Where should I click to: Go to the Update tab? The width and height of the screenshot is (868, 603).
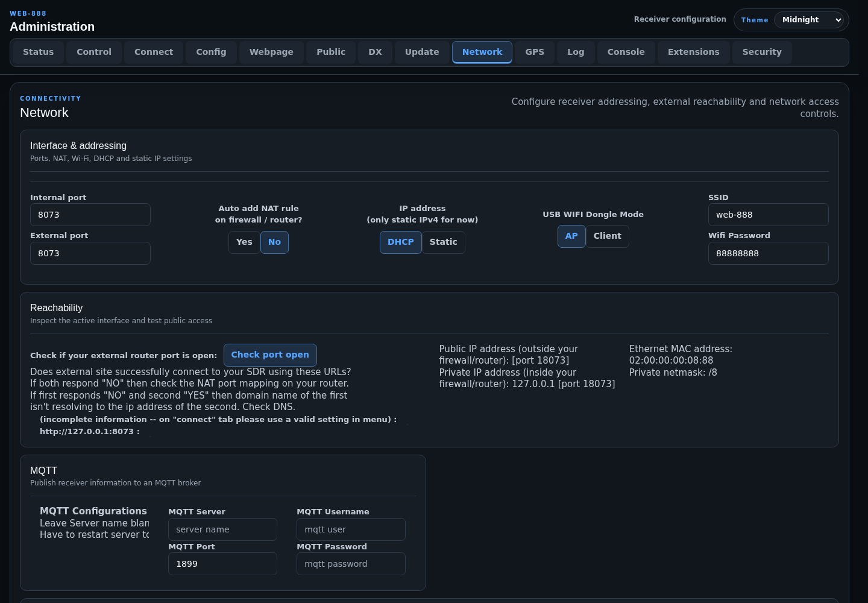pos(422,52)
